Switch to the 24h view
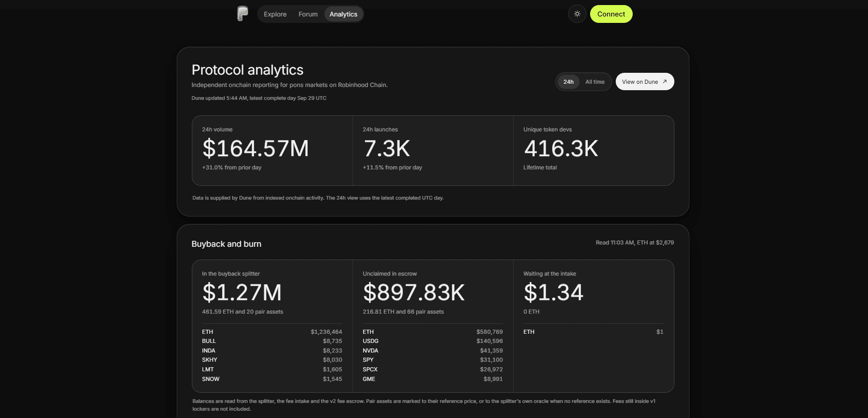This screenshot has width=868, height=418. point(569,81)
